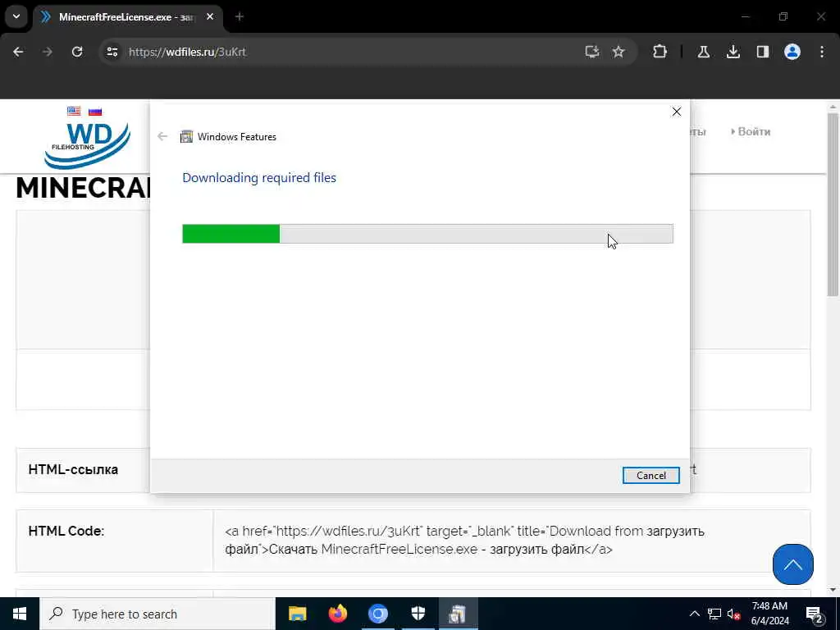
Task: Click the download progress bar
Action: [427, 234]
